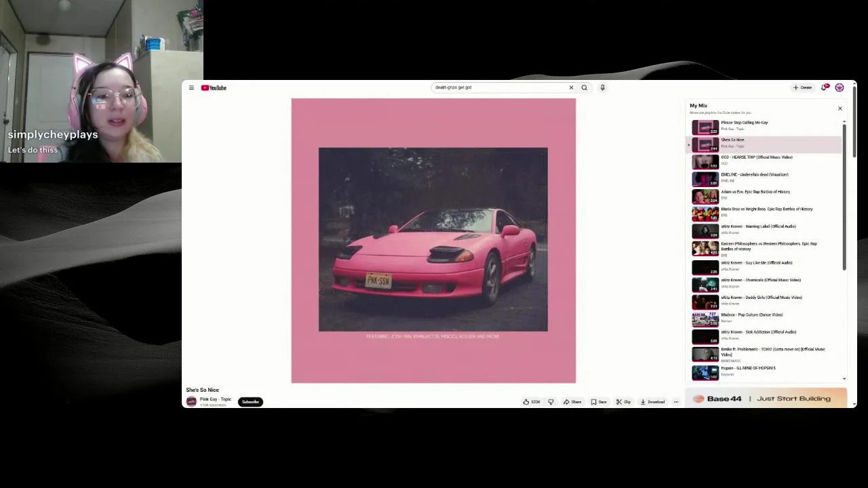This screenshot has height=488, width=868.
Task: Clip the video with scissors button
Action: pos(623,402)
